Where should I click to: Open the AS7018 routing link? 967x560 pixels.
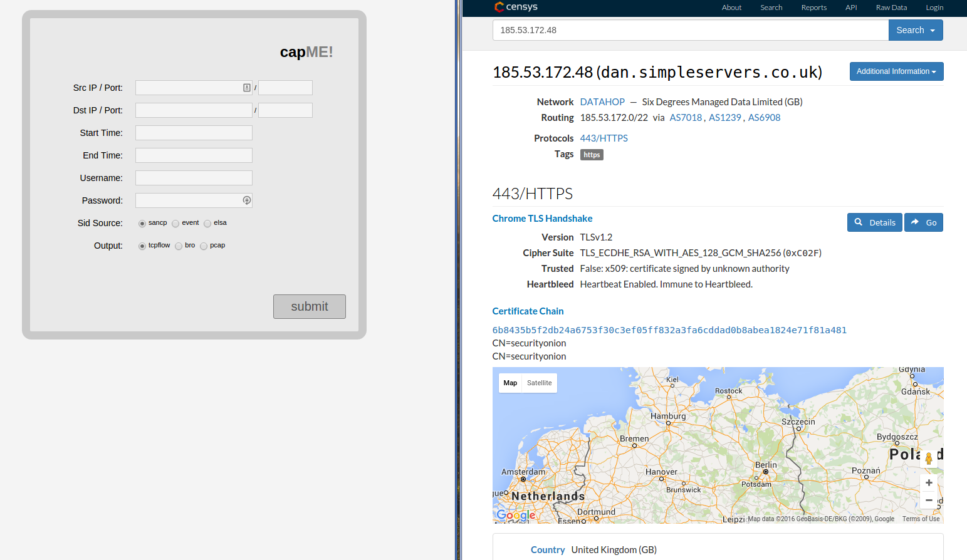coord(686,118)
